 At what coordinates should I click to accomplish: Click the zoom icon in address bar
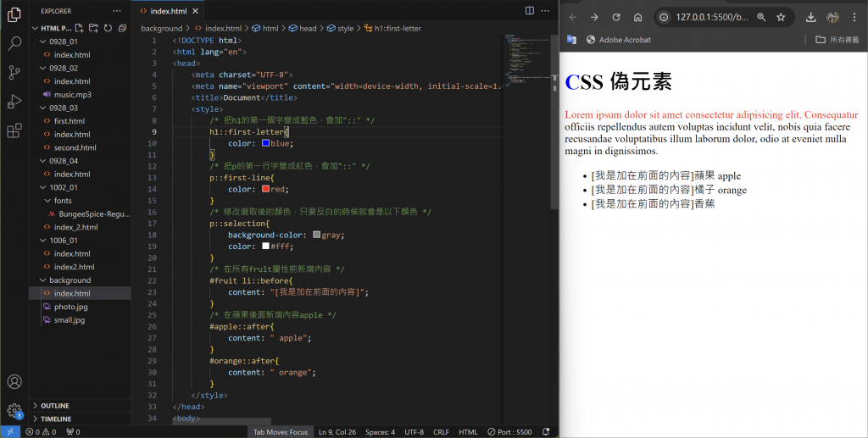pos(762,17)
